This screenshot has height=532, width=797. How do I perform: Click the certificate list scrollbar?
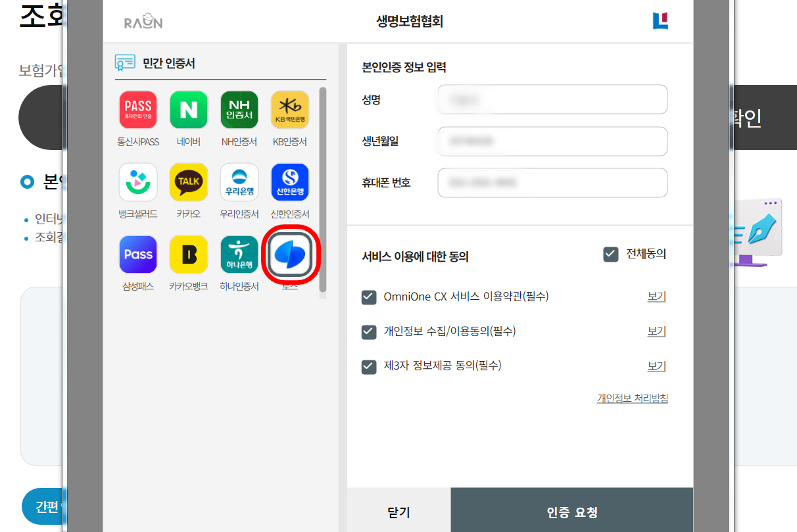[322, 189]
